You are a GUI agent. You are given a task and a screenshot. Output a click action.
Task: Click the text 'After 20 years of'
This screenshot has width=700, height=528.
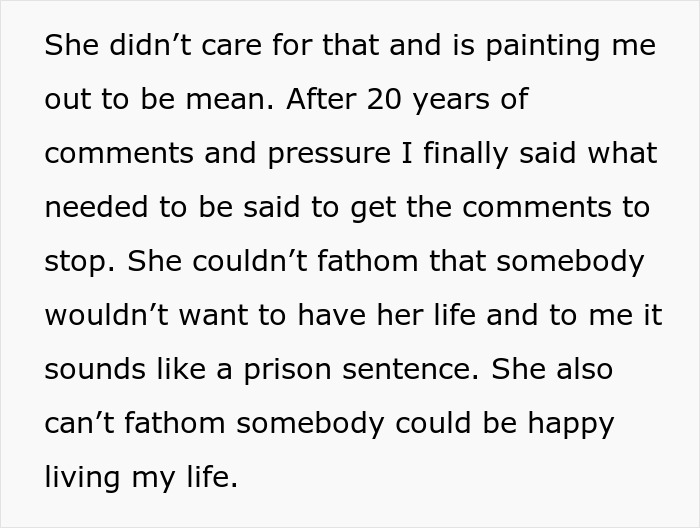point(407,100)
